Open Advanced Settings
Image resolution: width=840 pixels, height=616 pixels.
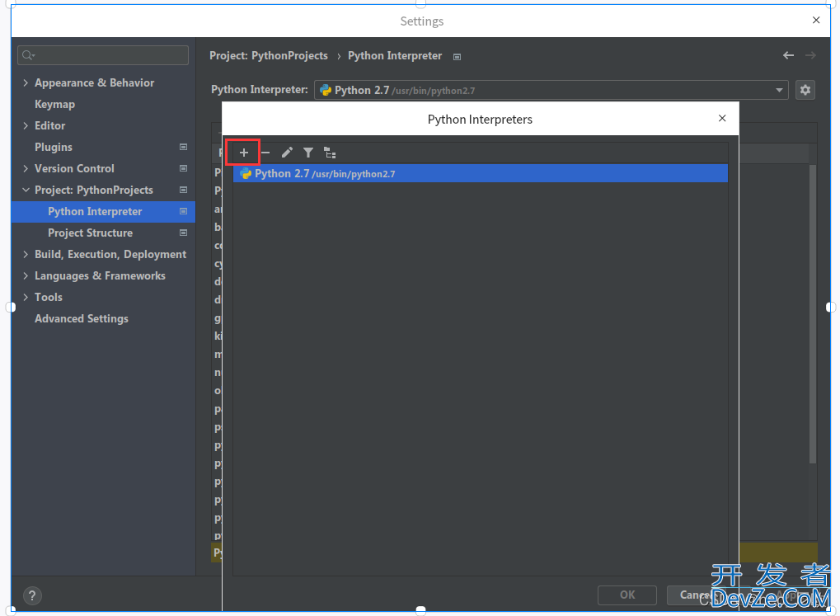click(82, 318)
